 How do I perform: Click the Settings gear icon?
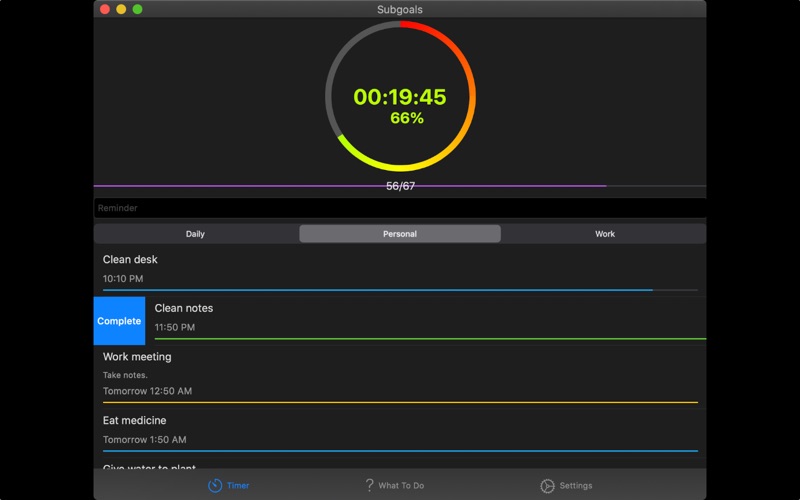click(547, 486)
